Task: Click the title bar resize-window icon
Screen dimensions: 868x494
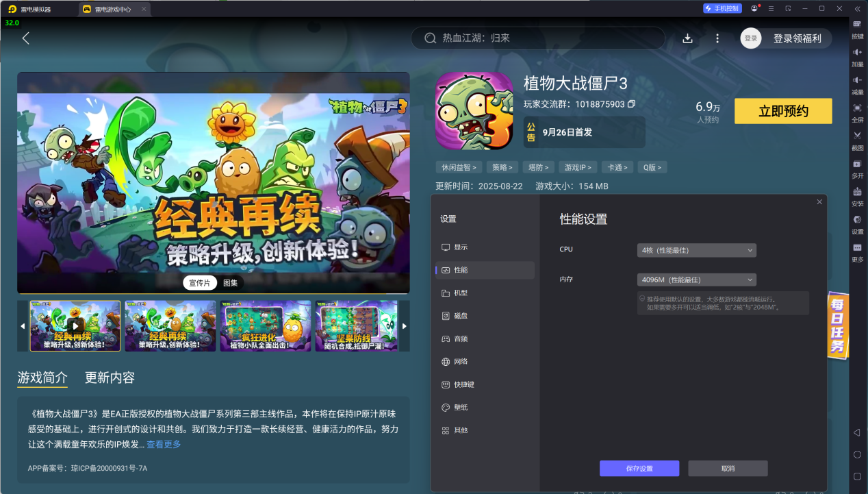Action: point(788,8)
